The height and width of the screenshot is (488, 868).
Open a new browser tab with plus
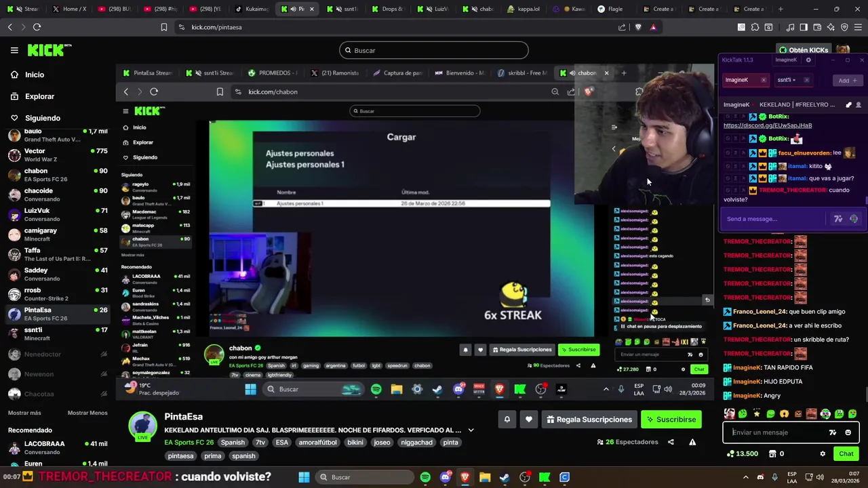781,9
